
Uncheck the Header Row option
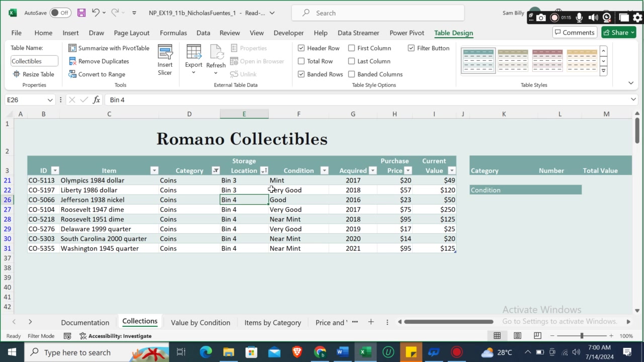301,48
